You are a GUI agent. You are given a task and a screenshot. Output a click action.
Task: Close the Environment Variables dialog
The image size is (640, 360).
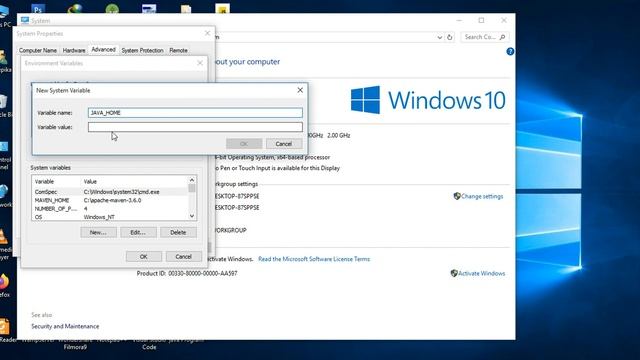coord(200,63)
